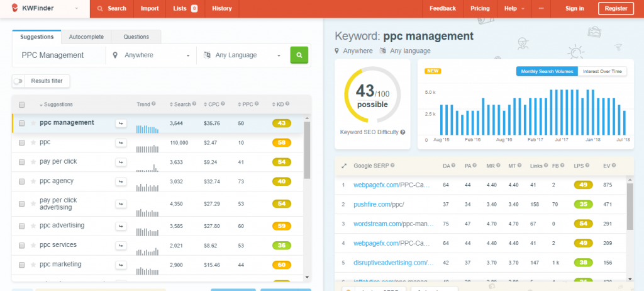
Task: Star the pay per click keyword
Action: (33, 162)
